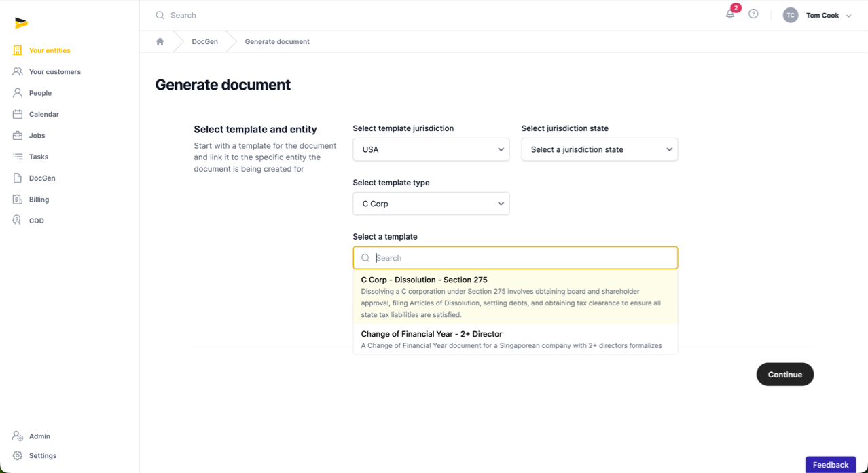
Task: Choose C Corp - Dissolution - Section 275 template
Action: coord(516,297)
